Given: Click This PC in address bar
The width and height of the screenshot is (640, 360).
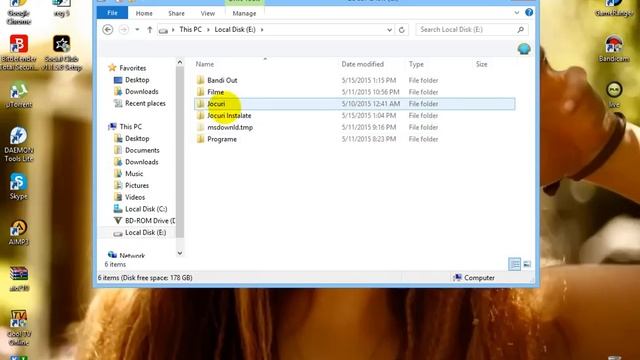Looking at the screenshot, I should tap(191, 29).
